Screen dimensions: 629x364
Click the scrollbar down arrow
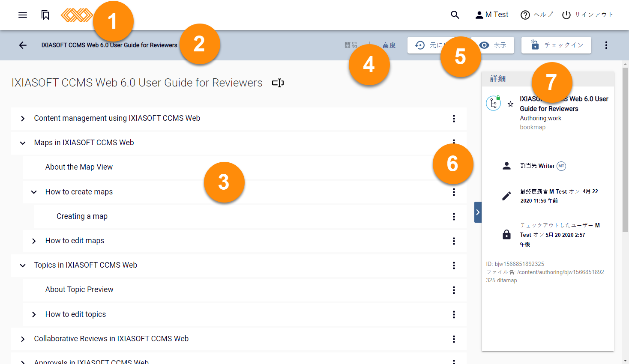(x=625, y=361)
